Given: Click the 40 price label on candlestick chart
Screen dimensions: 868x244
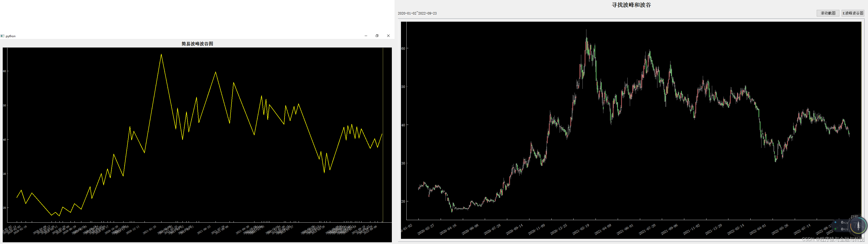Looking at the screenshot, I should pyautogui.click(x=403, y=125).
